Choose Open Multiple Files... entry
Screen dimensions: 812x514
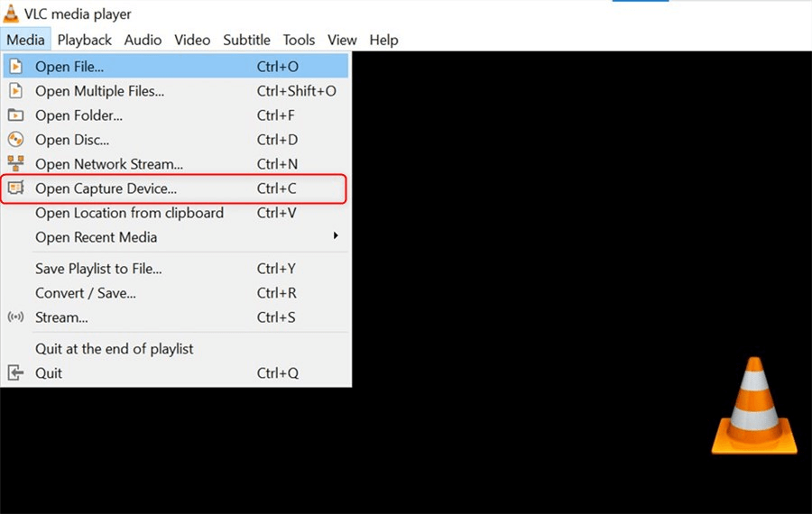pos(176,90)
